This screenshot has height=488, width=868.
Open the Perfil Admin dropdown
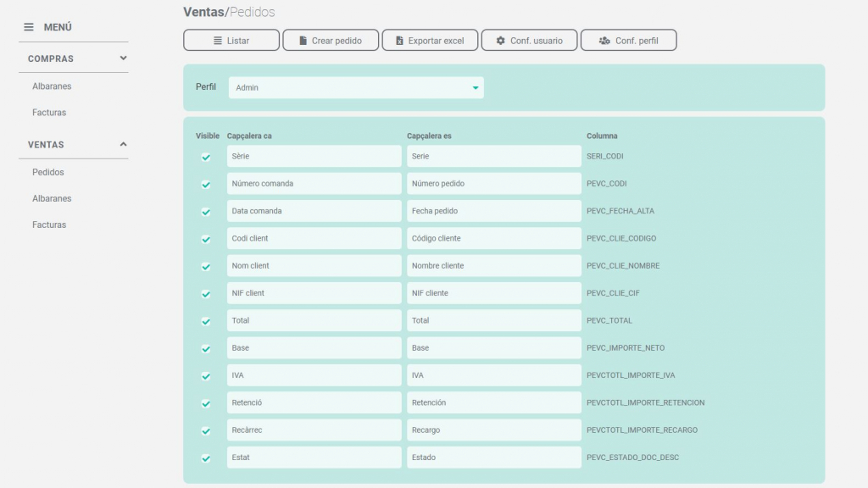356,87
